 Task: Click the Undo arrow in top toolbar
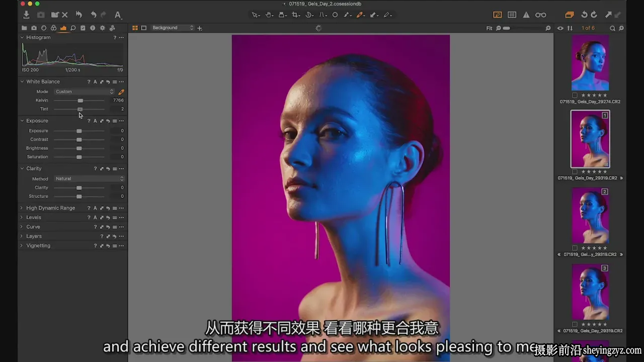[93, 15]
